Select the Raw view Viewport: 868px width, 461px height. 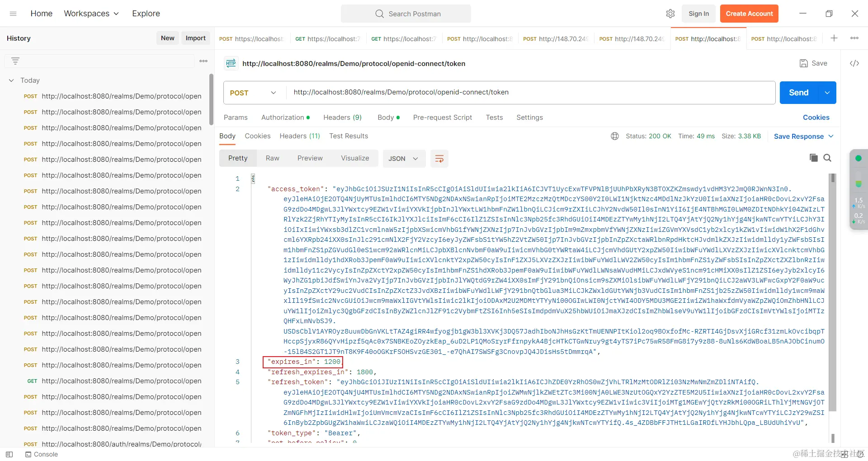pos(272,158)
